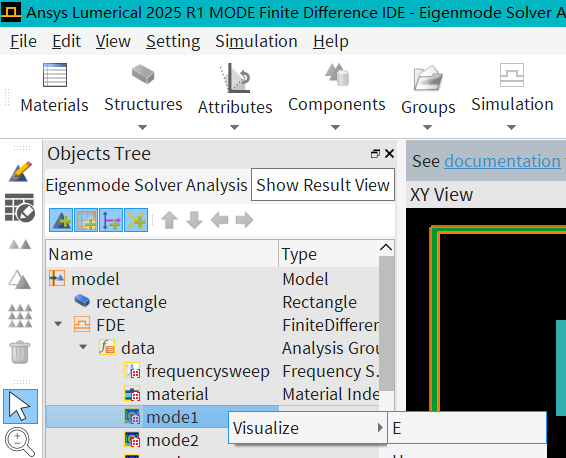This screenshot has height=458, width=566.
Task: Open Attributes dropdown arrow
Action: click(235, 127)
